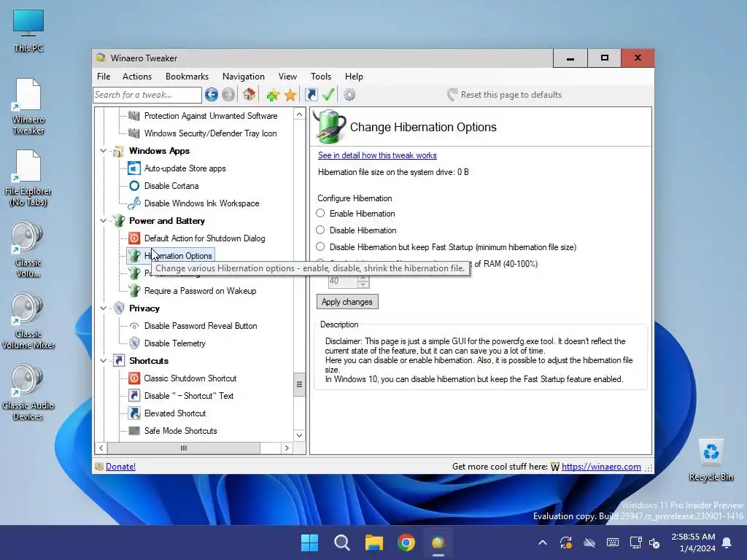Open the Help menu
This screenshot has height=560, width=747.
point(354,77)
